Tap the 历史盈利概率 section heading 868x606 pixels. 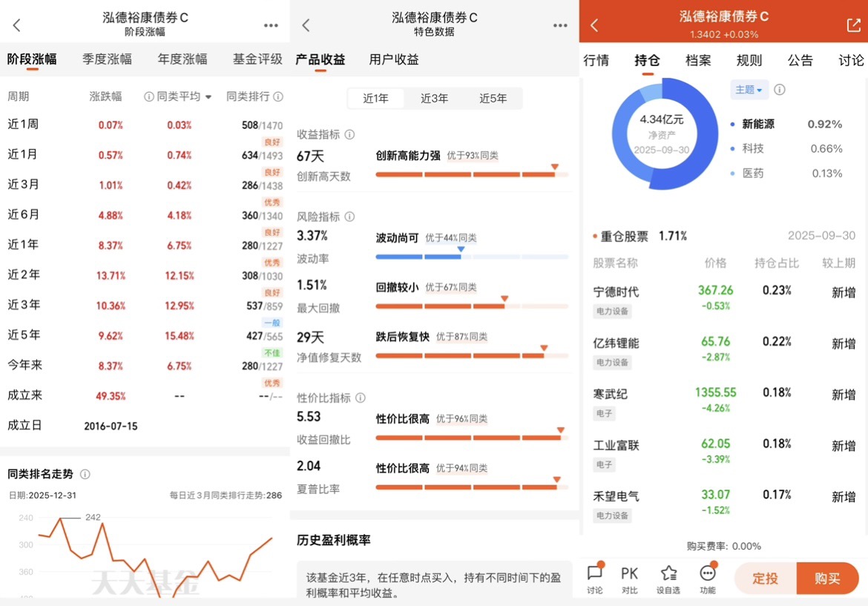(x=333, y=540)
